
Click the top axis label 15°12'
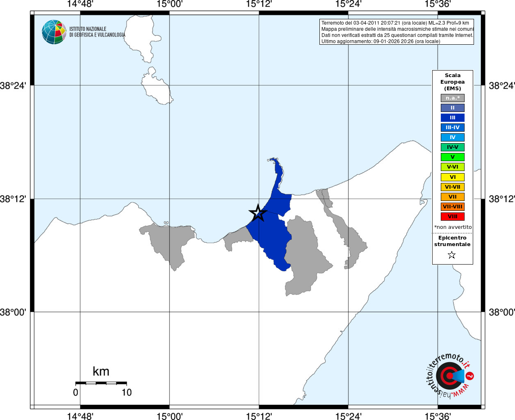259,4
